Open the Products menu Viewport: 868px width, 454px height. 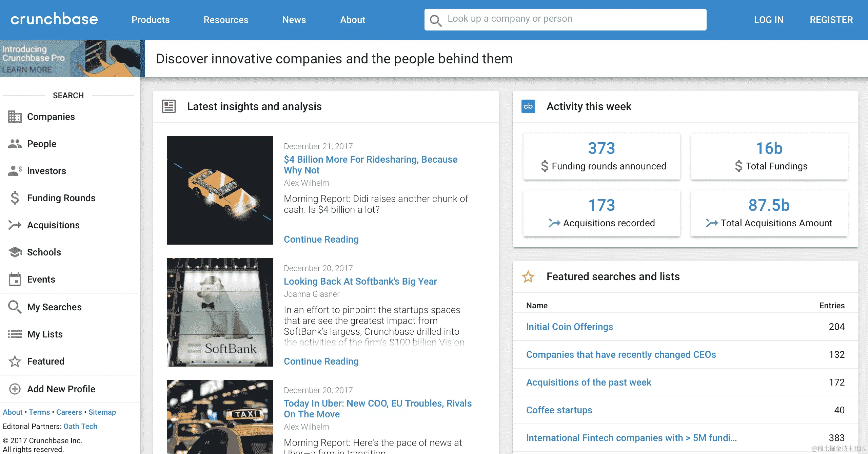coord(151,20)
